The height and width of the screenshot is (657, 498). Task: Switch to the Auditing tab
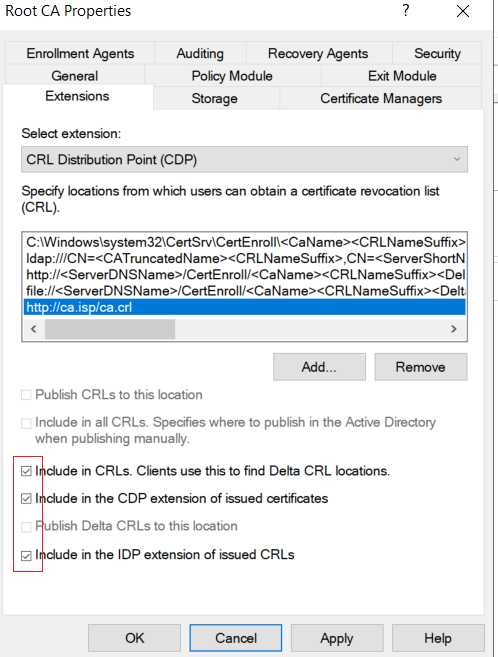200,53
